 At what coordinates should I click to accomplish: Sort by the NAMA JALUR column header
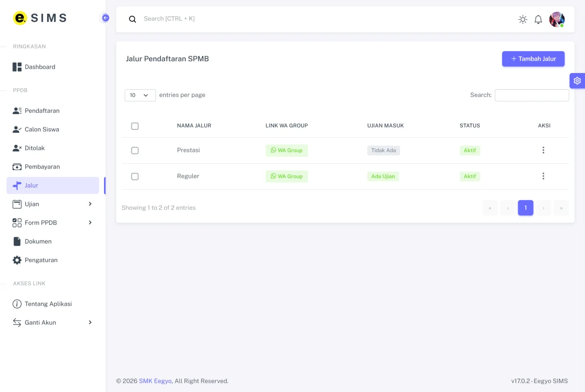coord(194,126)
